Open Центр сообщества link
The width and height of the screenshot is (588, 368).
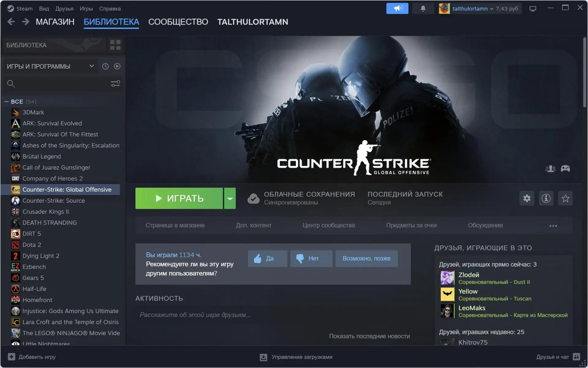(x=329, y=225)
